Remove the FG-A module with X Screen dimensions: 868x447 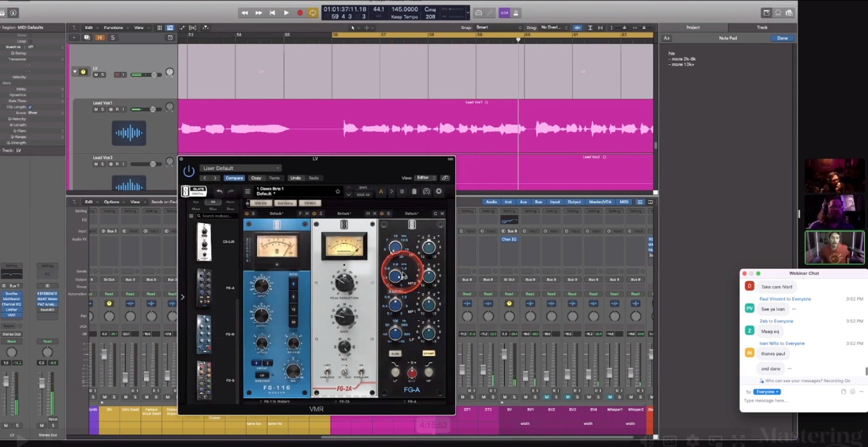coord(442,213)
